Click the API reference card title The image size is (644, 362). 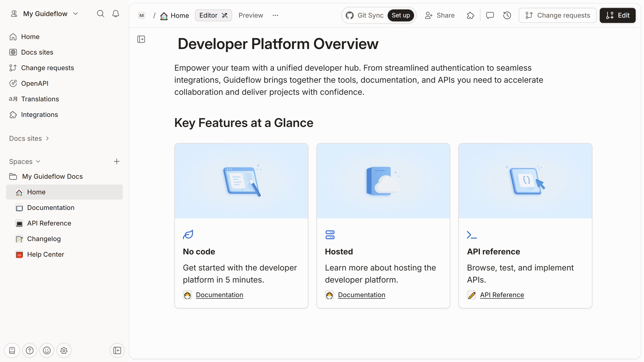(x=493, y=252)
